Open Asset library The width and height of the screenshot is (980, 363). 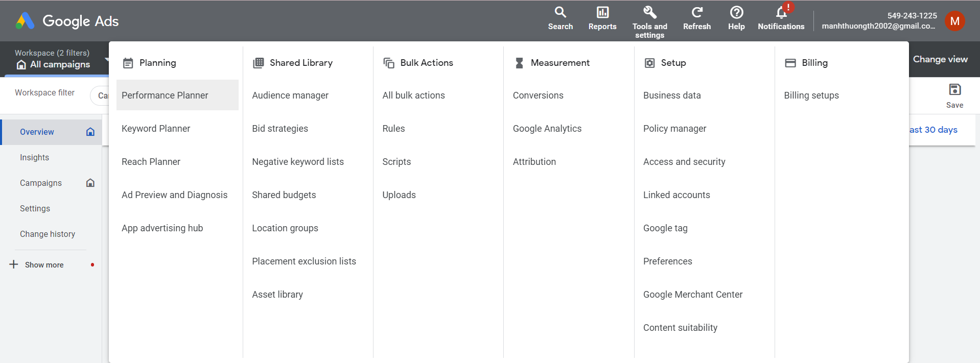(x=277, y=295)
